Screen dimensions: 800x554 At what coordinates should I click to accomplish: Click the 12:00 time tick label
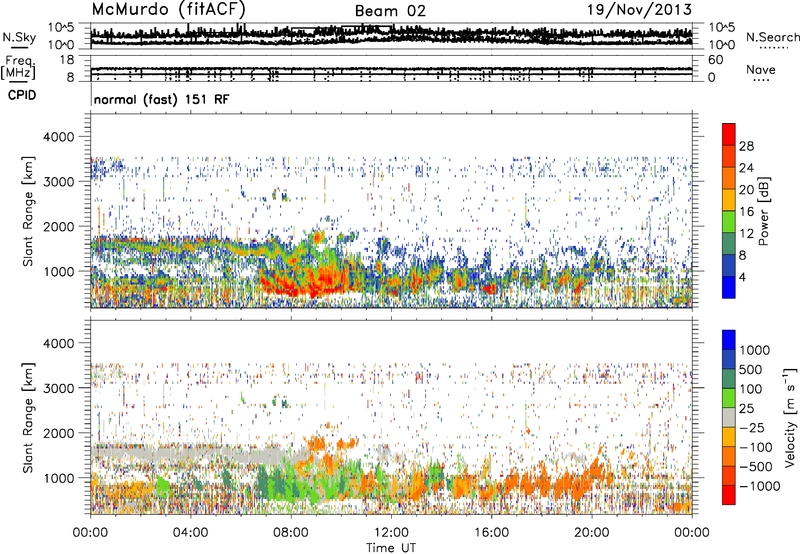click(391, 533)
